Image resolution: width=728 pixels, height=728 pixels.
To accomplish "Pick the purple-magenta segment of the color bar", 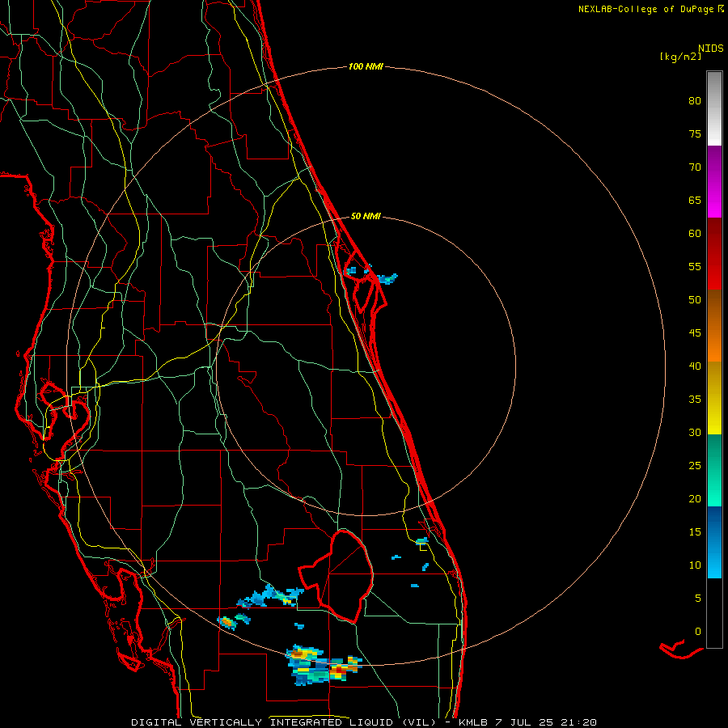I will [x=714, y=181].
